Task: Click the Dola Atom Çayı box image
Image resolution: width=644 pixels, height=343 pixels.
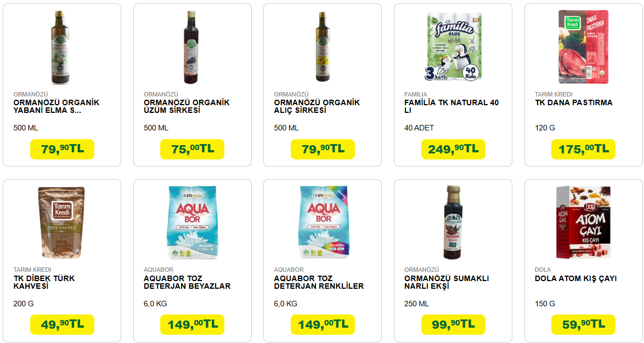Action: (583, 222)
